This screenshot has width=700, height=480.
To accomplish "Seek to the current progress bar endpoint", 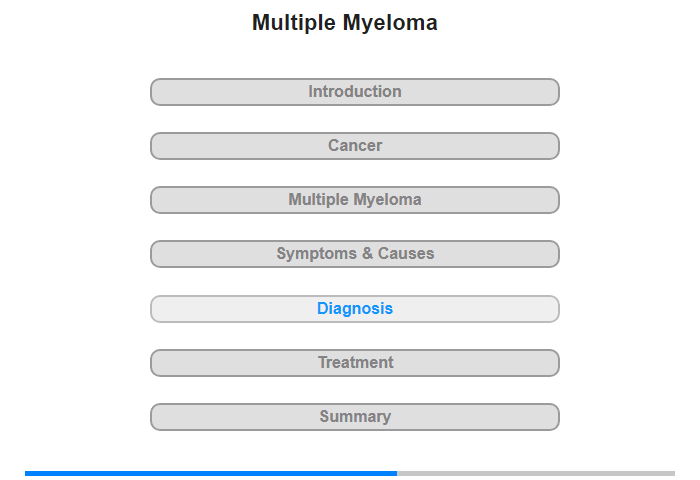I will pyautogui.click(x=396, y=473).
